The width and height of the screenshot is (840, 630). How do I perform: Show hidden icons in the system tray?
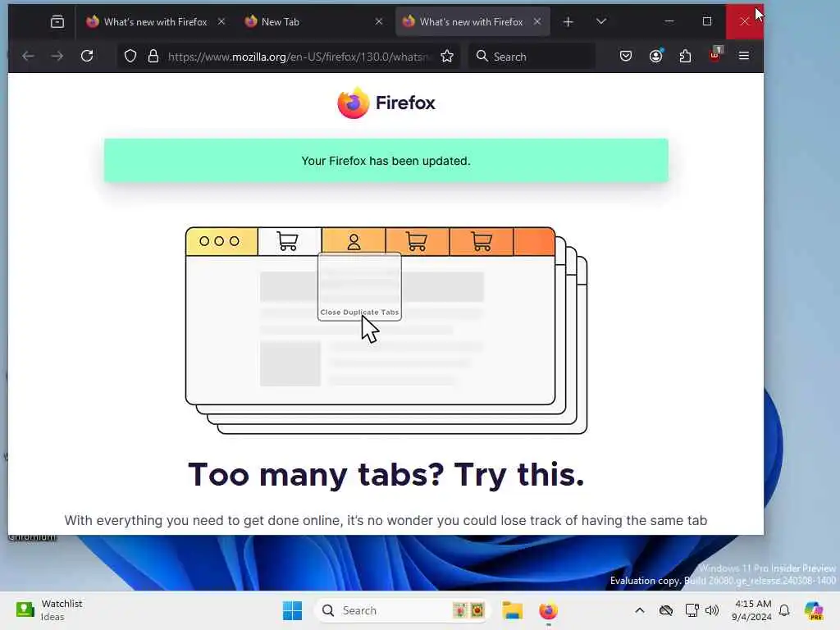640,610
